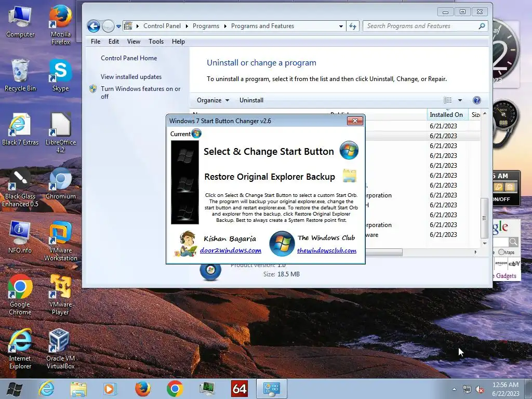Screen dimensions: 532x399
Task: Open the red 64 taskbar icon
Action: 239,389
